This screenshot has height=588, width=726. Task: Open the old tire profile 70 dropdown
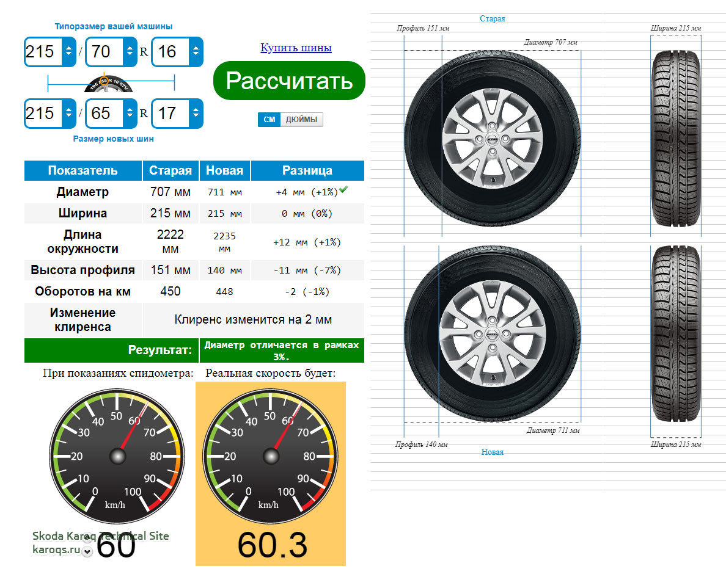pos(129,52)
